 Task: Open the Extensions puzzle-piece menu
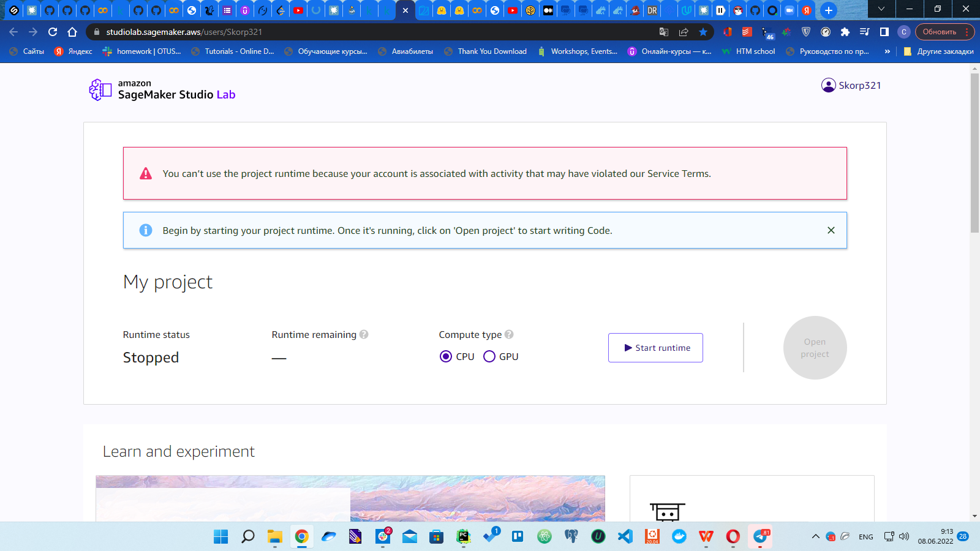tap(845, 32)
